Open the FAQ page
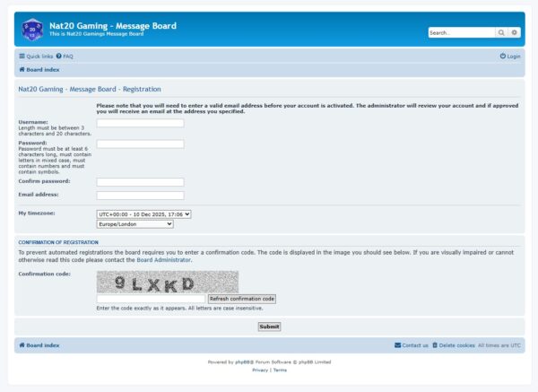The width and height of the screenshot is (538, 392). click(x=67, y=56)
